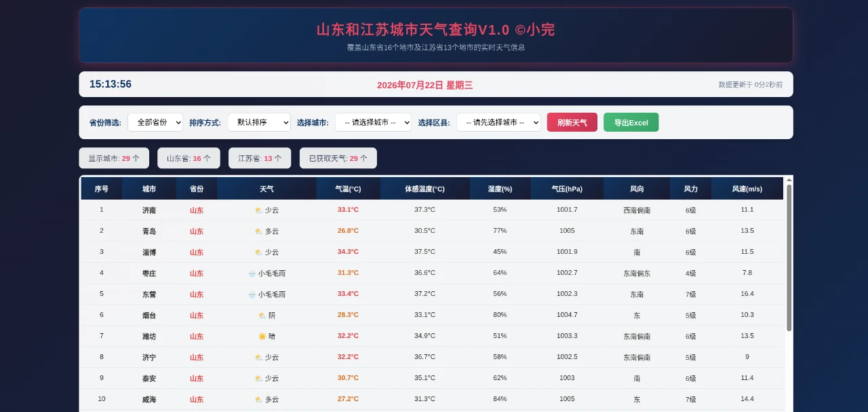
Task: Click city name 威海 in the table
Action: tap(149, 400)
